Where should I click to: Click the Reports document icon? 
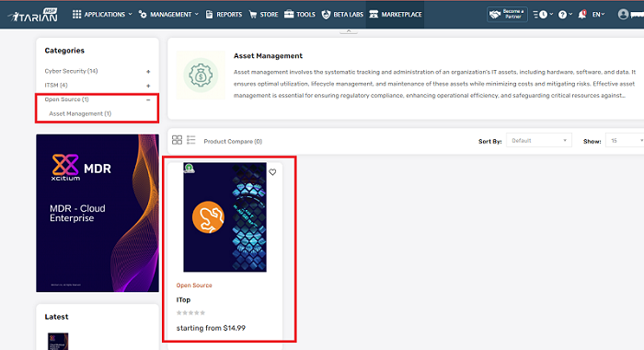coord(209,15)
